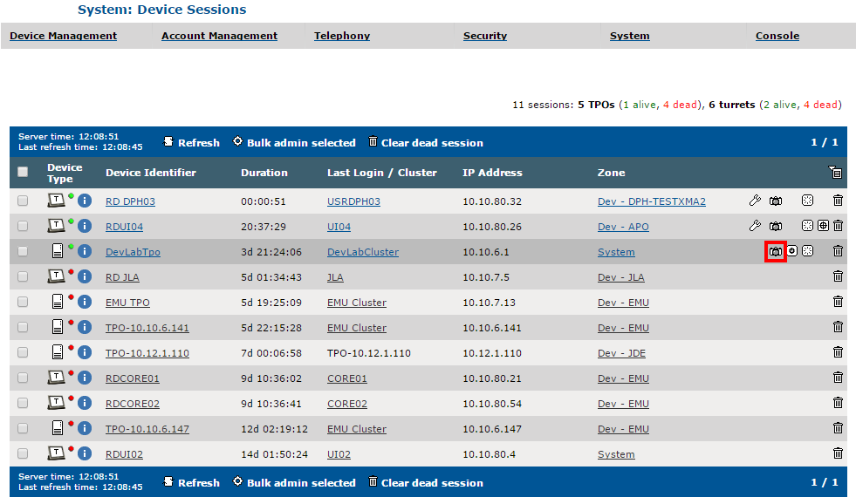Check the box for RDUI02
856x504 pixels.
[23, 453]
